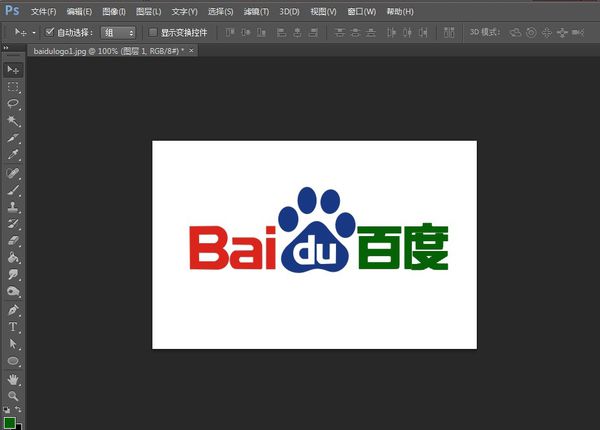Select the Rectangular Marquee tool
600x430 pixels.
coord(13,87)
